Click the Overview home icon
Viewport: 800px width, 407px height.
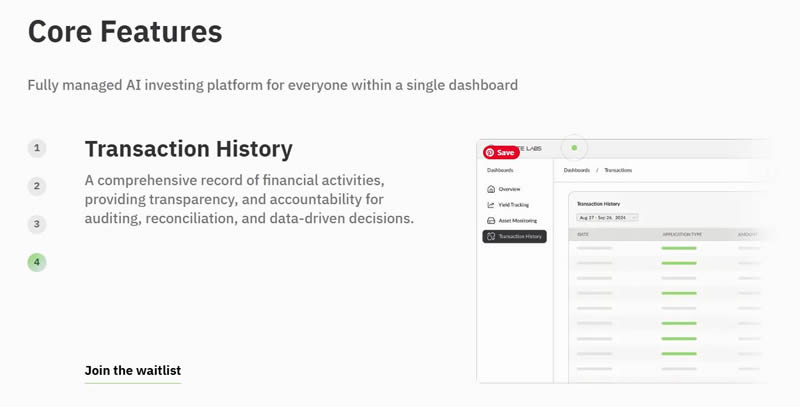(x=491, y=189)
